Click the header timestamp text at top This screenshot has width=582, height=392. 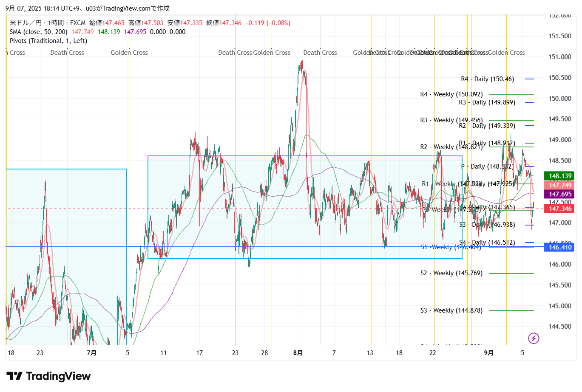(88, 8)
